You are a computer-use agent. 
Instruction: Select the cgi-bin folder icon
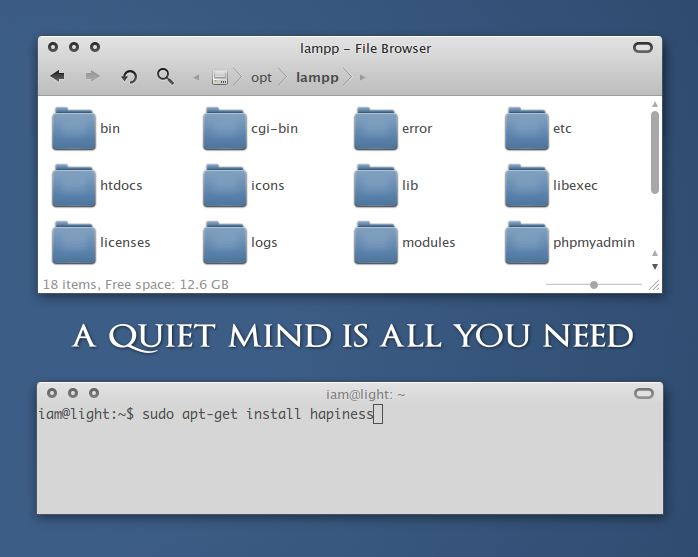225,128
